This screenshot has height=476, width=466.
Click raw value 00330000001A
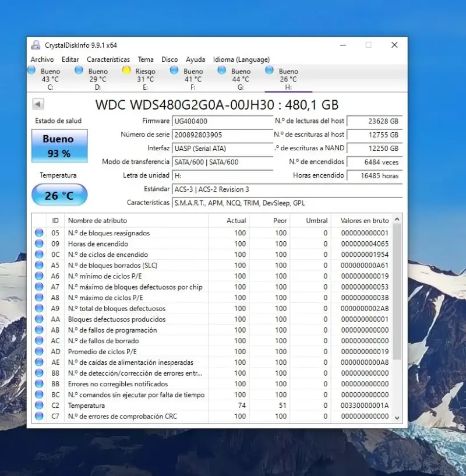coord(365,406)
